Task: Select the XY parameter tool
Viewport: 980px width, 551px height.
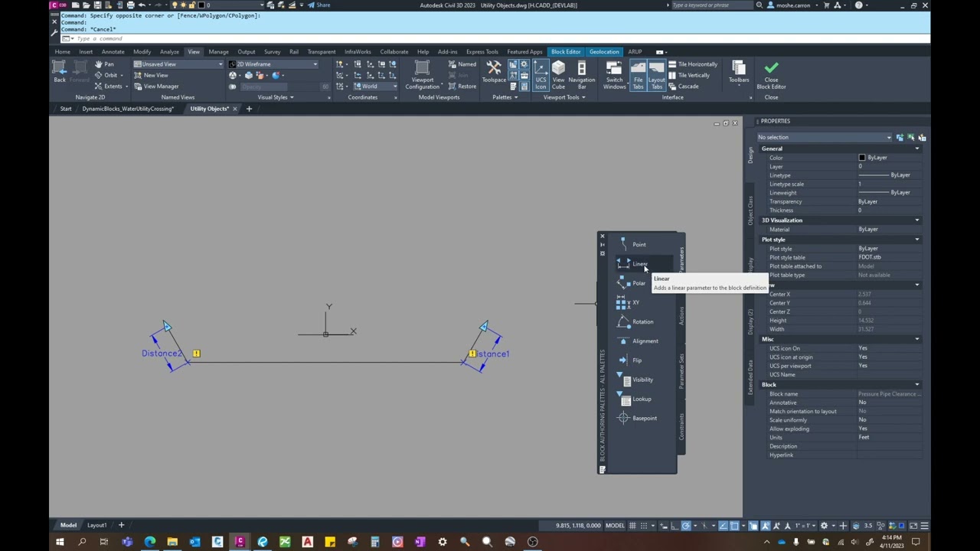Action: click(x=628, y=302)
